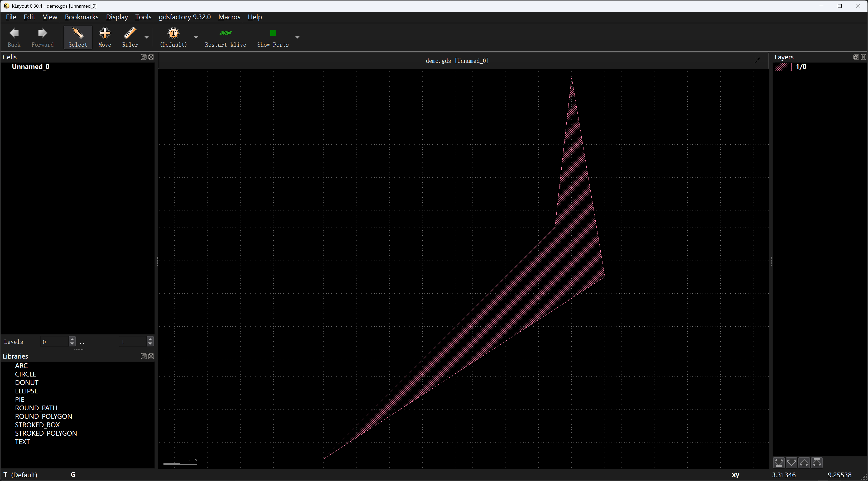
Task: Move layer to top in Layers panel
Action: 817,463
